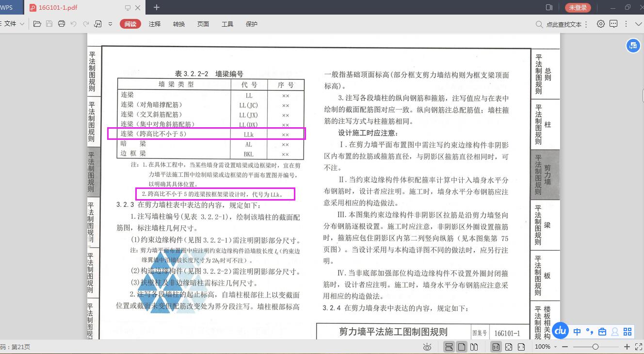
Task: Click the LLk code cell
Action: tap(249, 135)
